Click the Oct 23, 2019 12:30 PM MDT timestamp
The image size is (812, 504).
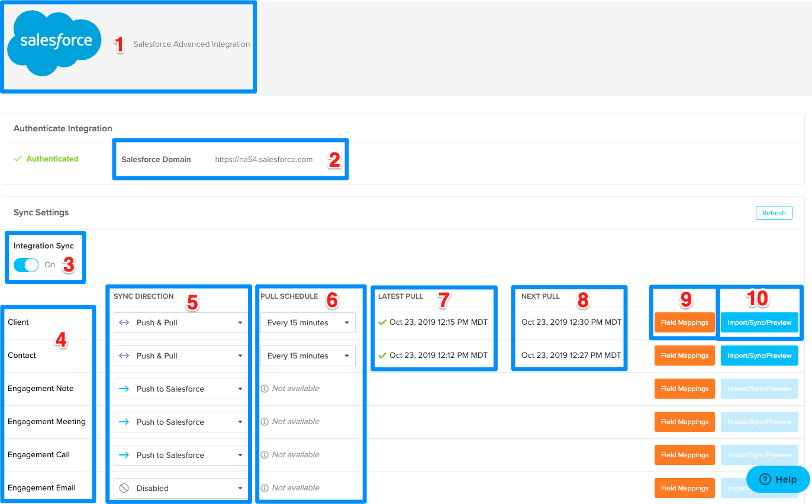click(x=572, y=322)
